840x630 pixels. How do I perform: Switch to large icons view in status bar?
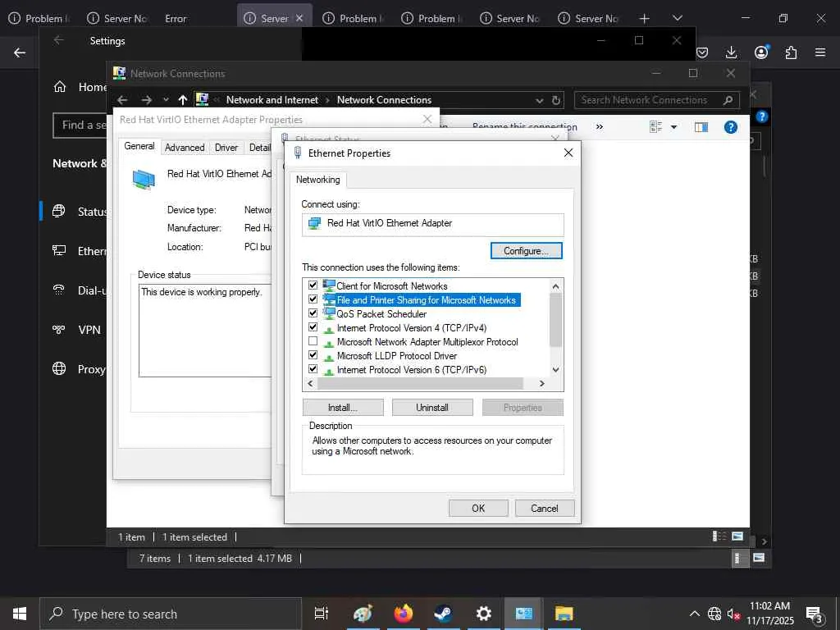[x=737, y=536]
